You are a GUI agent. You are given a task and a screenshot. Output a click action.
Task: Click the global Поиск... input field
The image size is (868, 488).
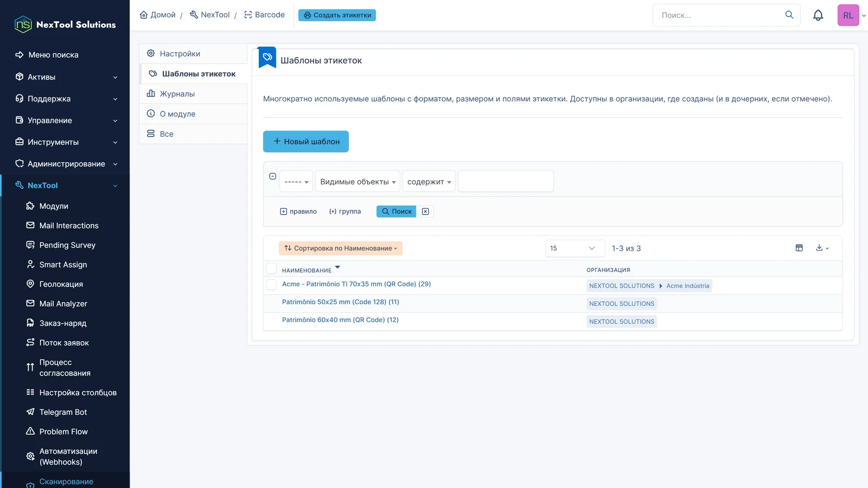pos(719,15)
